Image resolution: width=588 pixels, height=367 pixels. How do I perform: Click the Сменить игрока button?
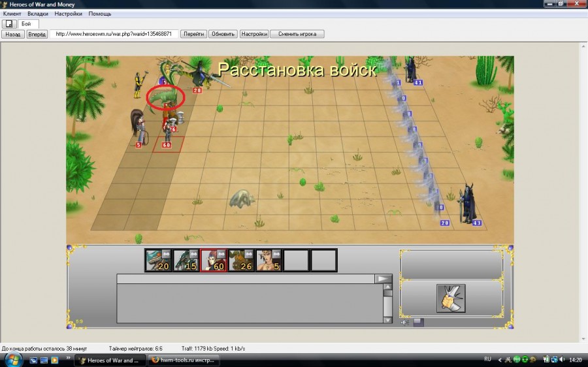(x=297, y=34)
